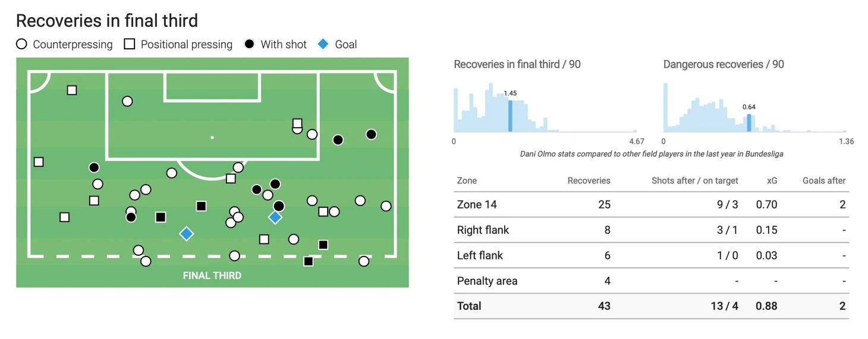Click the Shots after / on target header

tap(695, 180)
